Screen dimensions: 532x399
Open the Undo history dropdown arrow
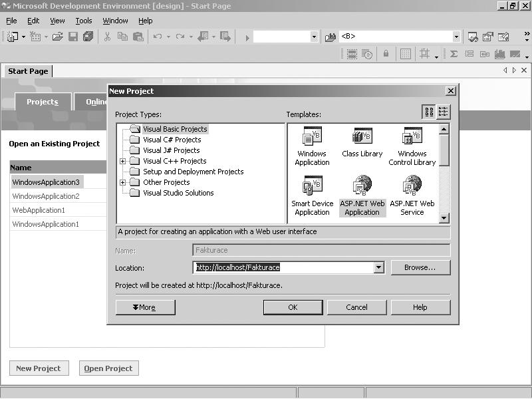point(168,37)
